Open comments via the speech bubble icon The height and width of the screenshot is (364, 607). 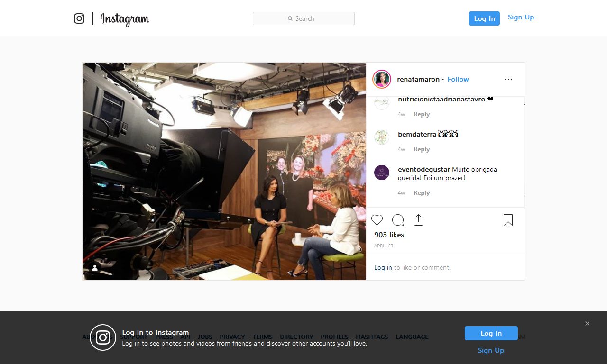398,220
